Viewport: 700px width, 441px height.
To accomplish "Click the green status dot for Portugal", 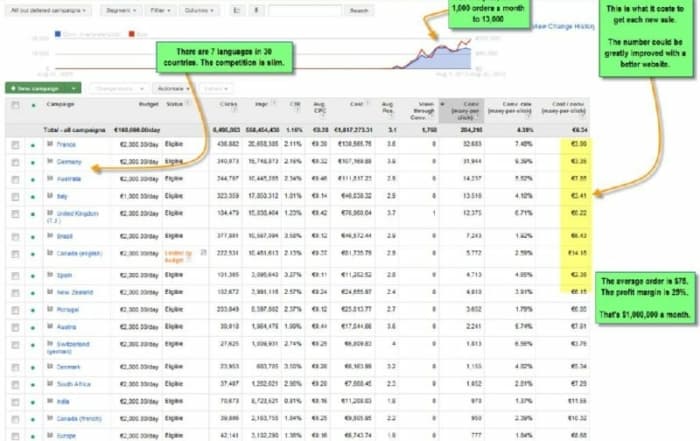I will (x=32, y=309).
